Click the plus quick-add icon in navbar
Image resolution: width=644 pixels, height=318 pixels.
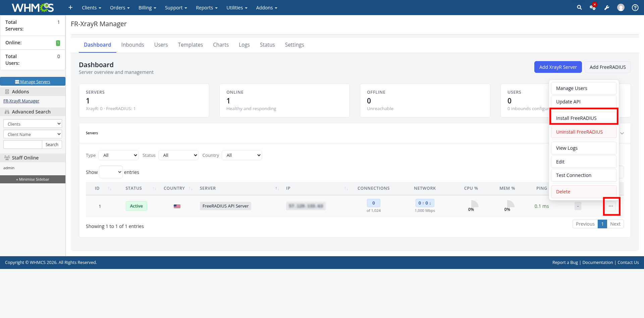click(70, 7)
